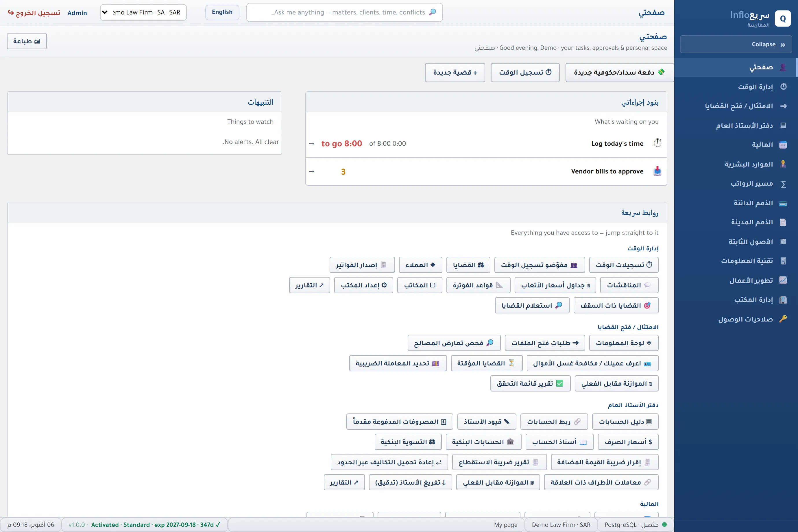The image size is (798, 532).
Task: Focus the Ask me anything search field
Action: (344, 12)
